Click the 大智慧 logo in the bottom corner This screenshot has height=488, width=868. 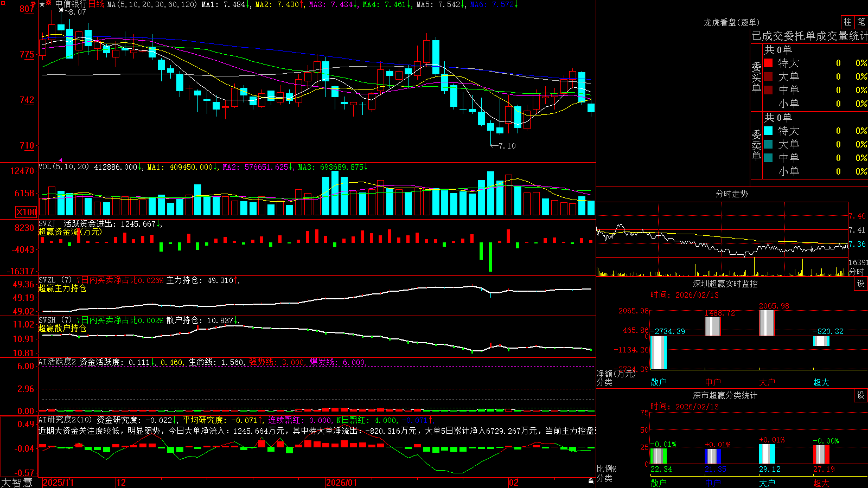click(17, 483)
